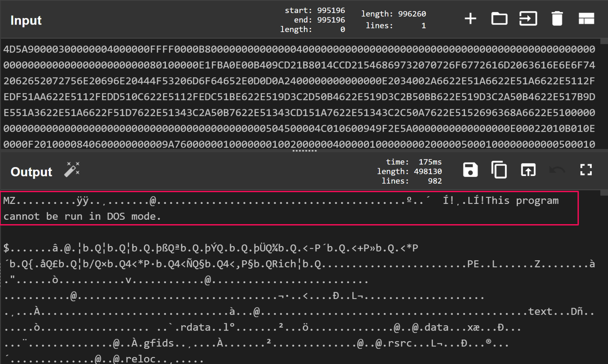Save output to file
Screen dimensions: 608x364
point(470,170)
